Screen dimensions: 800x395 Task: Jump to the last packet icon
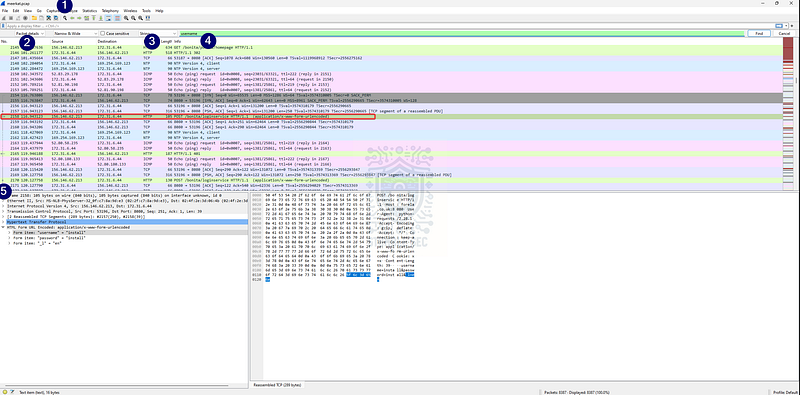click(x=101, y=18)
